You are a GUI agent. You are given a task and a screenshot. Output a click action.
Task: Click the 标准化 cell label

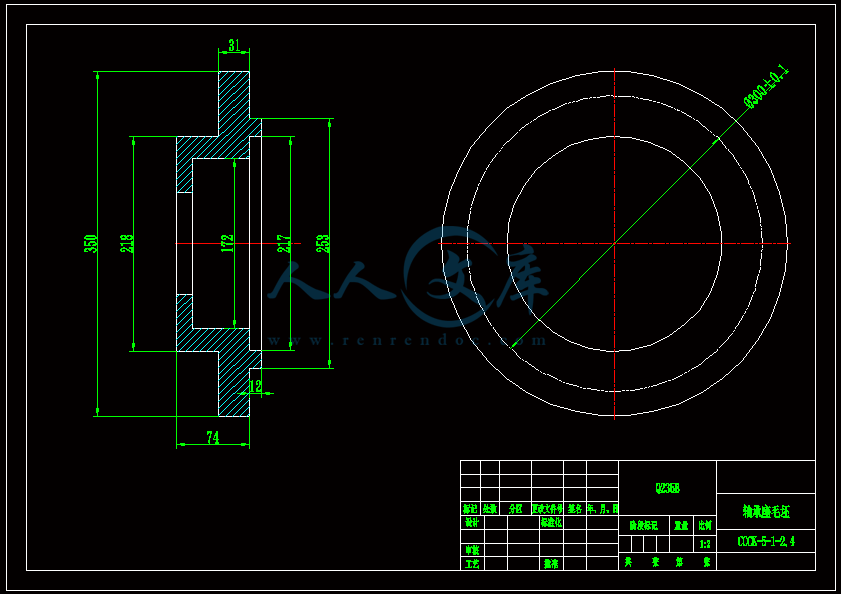click(x=551, y=522)
